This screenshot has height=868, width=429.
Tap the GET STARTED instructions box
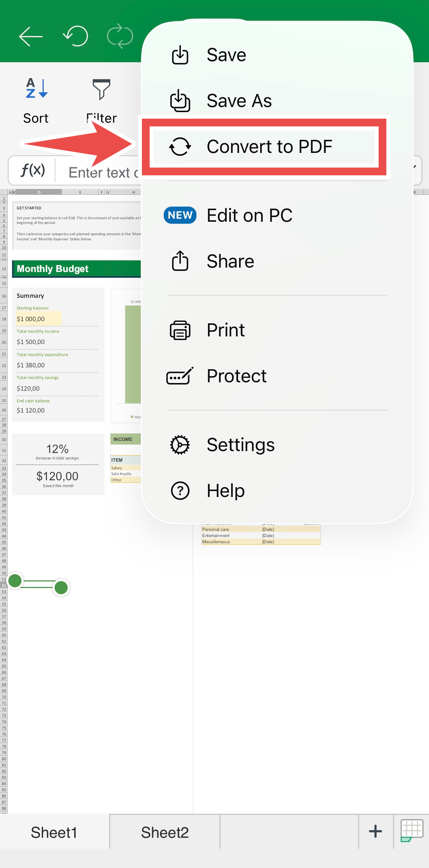click(x=76, y=225)
